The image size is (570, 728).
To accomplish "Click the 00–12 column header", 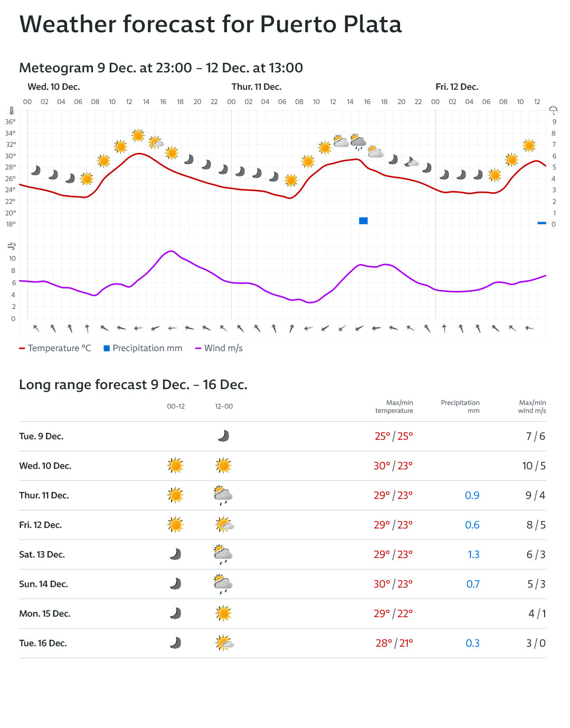I will (176, 406).
